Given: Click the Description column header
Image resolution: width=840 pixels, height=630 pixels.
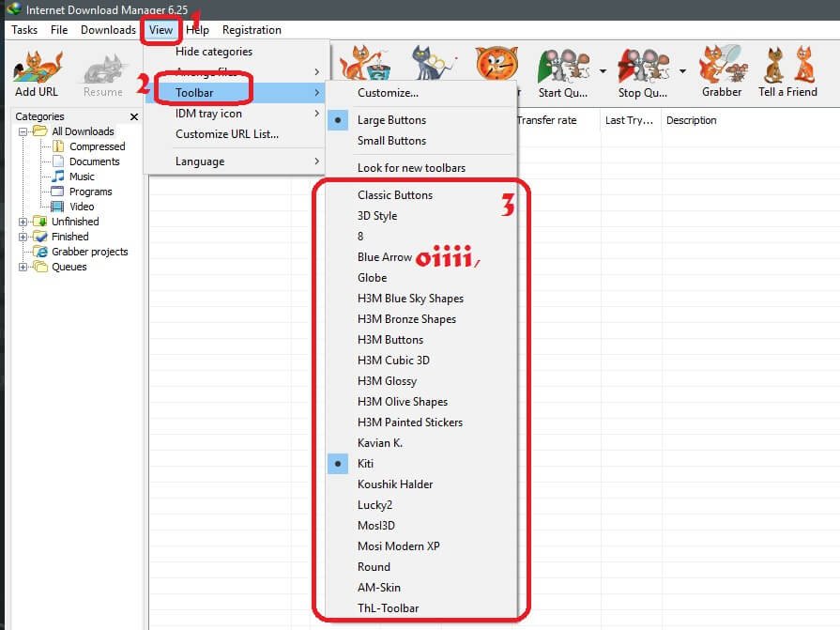Looking at the screenshot, I should click(x=691, y=120).
